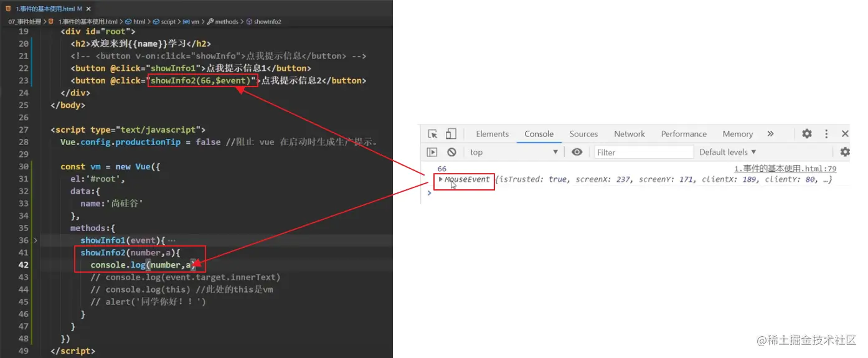Click the closing '</script>' tag on line 49
This screenshot has width=868, height=358.
click(x=73, y=351)
